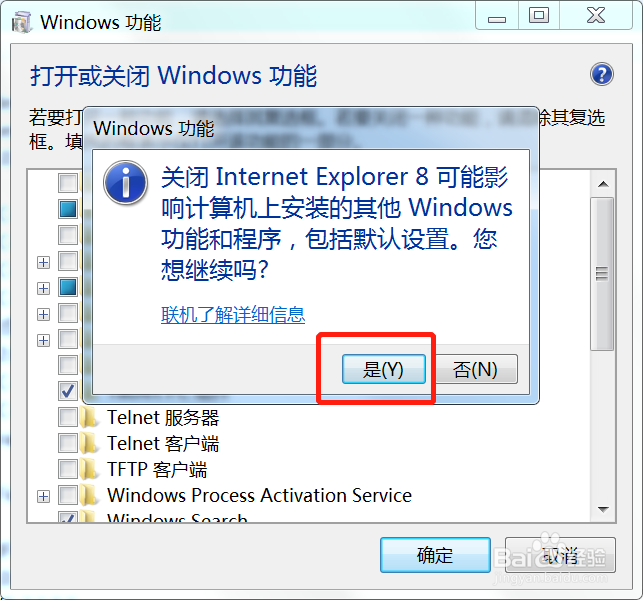This screenshot has width=643, height=600.
Task: Click the Windows 功能 title bar icon
Action: click(x=22, y=22)
